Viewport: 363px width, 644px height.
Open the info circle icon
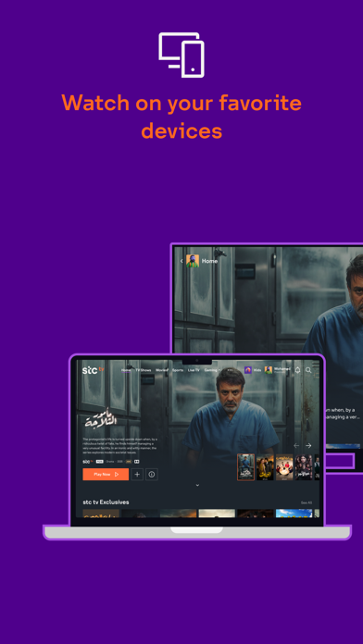[152, 475]
